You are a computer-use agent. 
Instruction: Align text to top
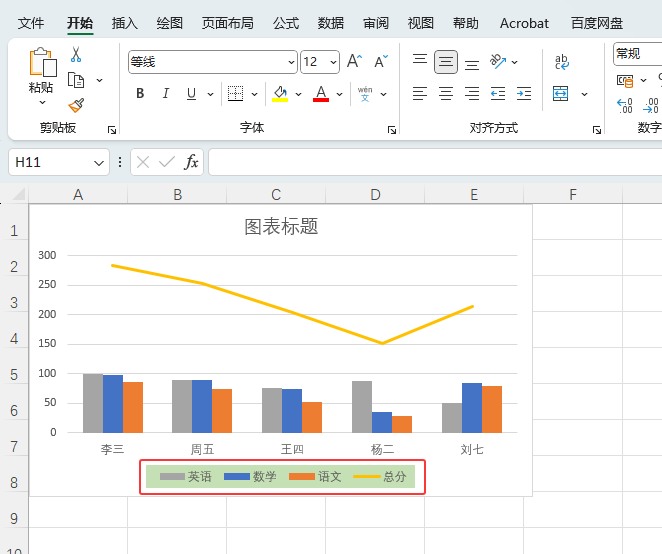[x=420, y=60]
